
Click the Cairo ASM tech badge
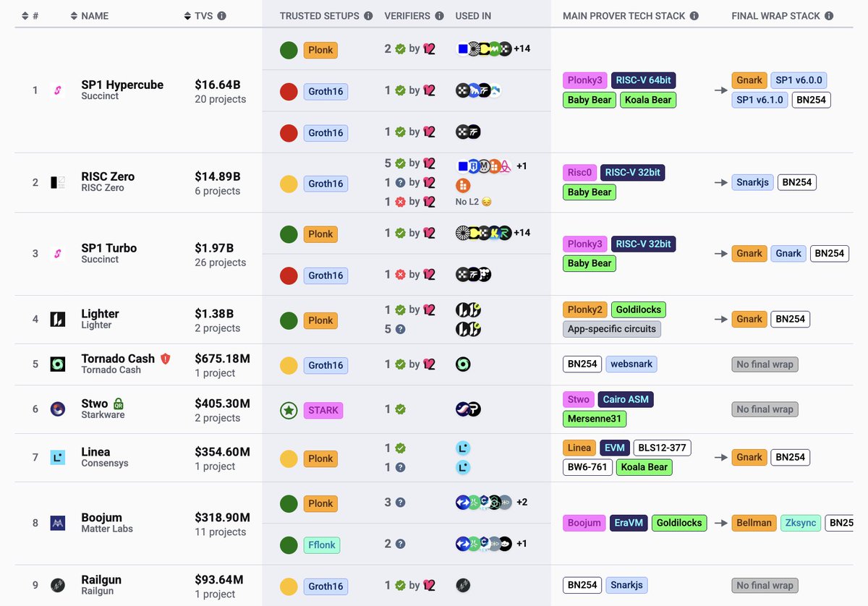coord(626,399)
